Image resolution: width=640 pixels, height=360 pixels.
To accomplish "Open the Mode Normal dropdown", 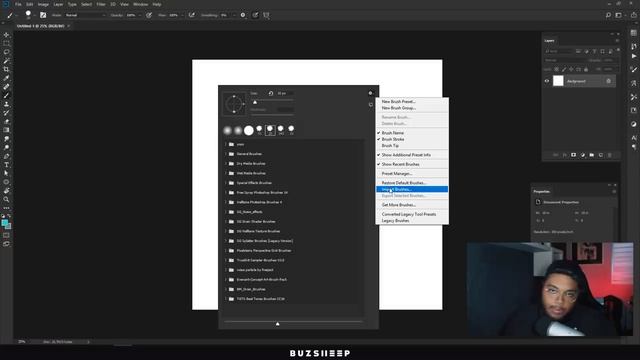I will coord(85,15).
